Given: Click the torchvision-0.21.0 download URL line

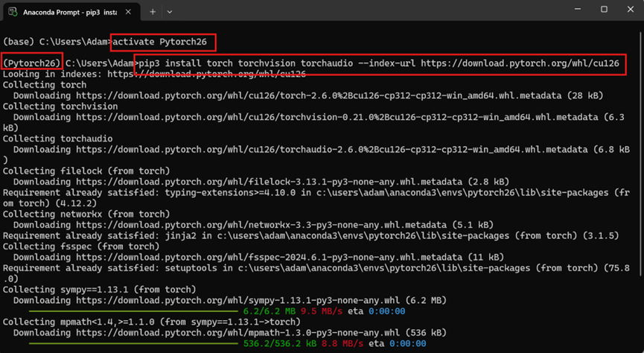Looking at the screenshot, I should (x=319, y=117).
